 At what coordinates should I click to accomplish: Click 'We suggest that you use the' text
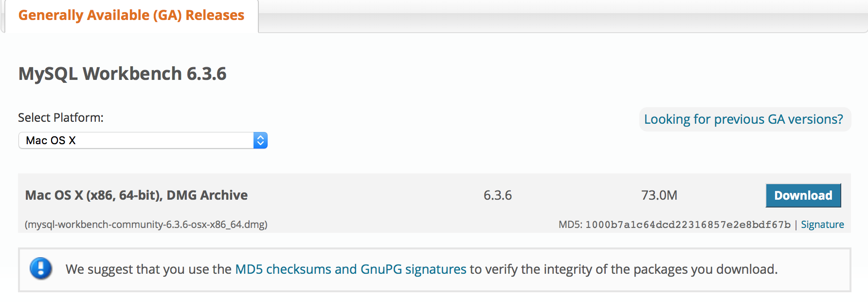click(x=148, y=269)
